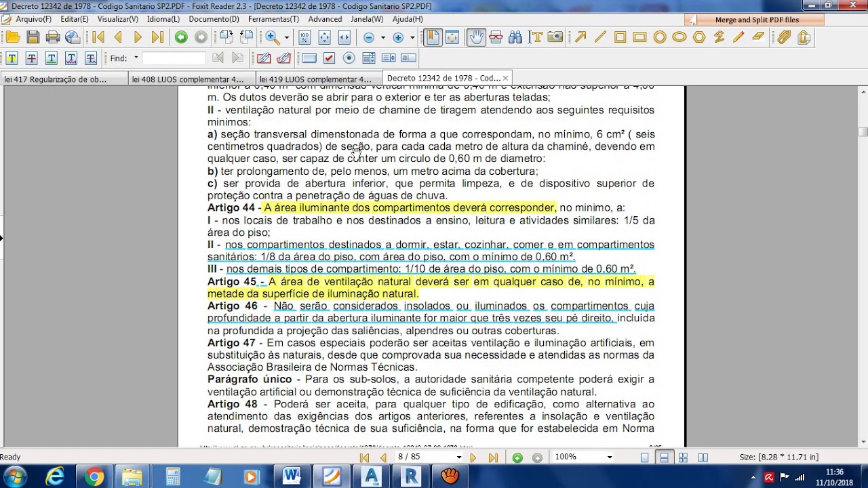The image size is (868, 488).
Task: Take a Snapshot with camera tool
Action: pyautogui.click(x=555, y=37)
